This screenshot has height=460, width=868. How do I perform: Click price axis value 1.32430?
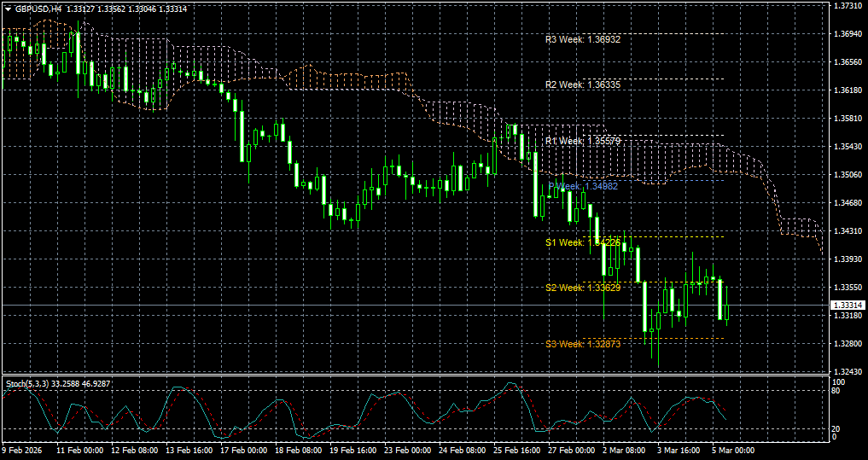pos(847,372)
